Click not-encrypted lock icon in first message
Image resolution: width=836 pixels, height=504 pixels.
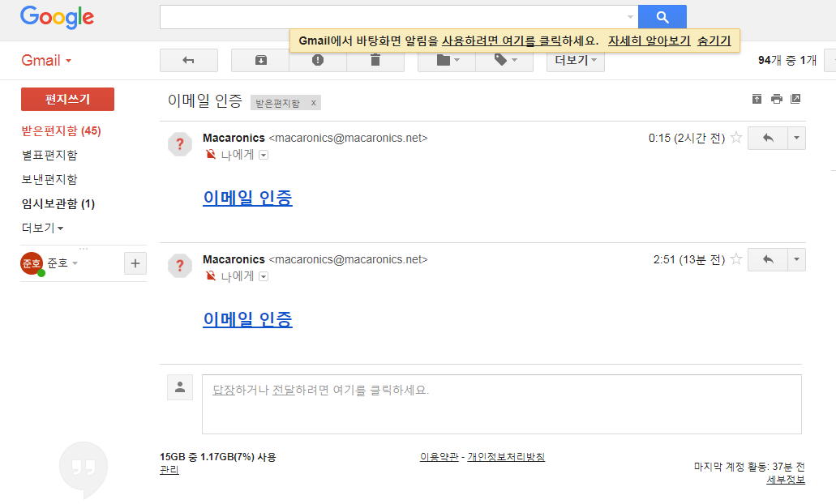tap(211, 155)
